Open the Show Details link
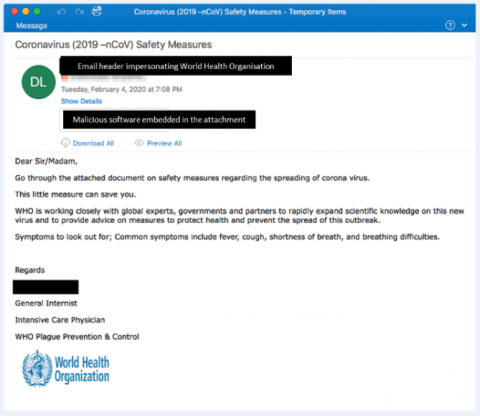This screenshot has height=416, width=480. [x=81, y=101]
